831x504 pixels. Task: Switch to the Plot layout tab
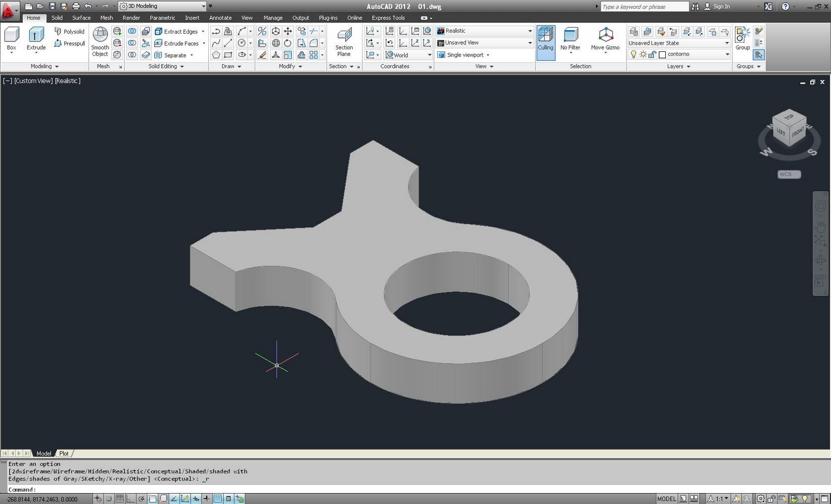coord(63,453)
